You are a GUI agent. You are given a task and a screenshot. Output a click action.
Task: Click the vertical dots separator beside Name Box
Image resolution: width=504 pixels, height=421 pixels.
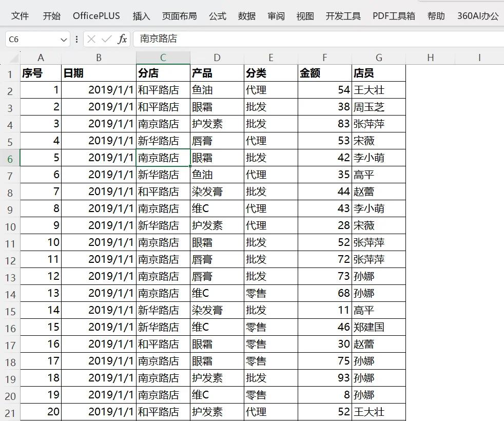click(x=76, y=39)
